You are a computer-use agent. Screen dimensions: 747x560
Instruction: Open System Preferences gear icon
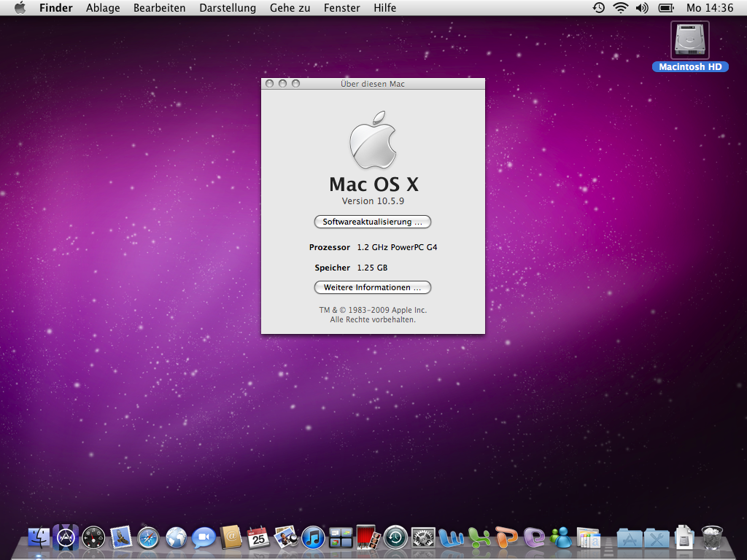[423, 538]
